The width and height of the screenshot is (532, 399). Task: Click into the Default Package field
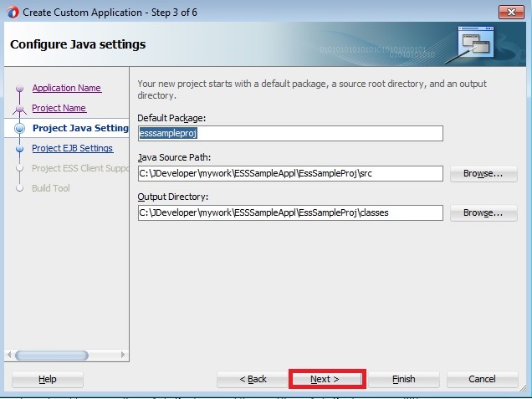(289, 134)
